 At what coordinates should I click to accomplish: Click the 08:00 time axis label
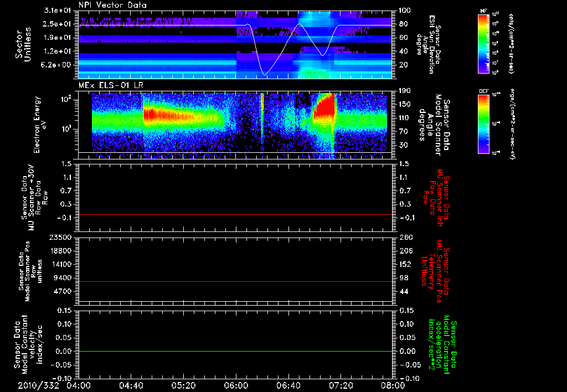[x=393, y=385]
